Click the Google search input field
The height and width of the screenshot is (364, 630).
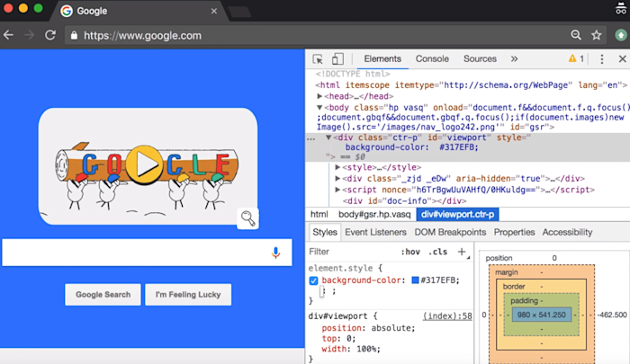(x=147, y=253)
